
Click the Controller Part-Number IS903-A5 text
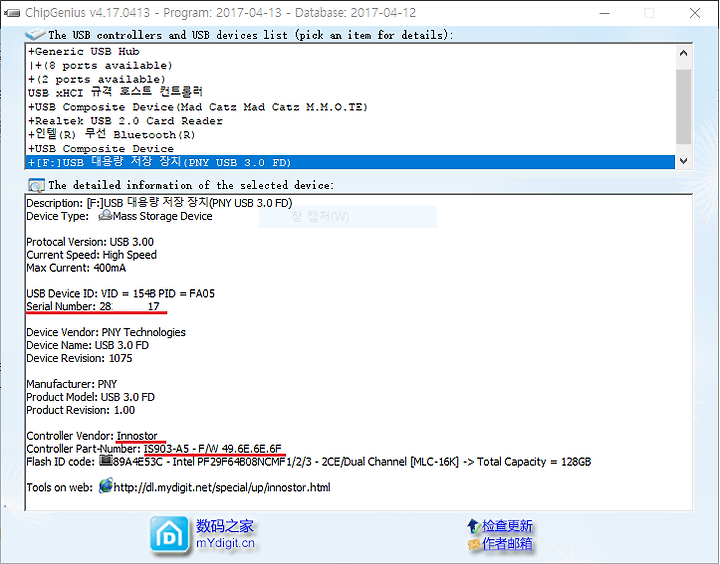(x=154, y=449)
